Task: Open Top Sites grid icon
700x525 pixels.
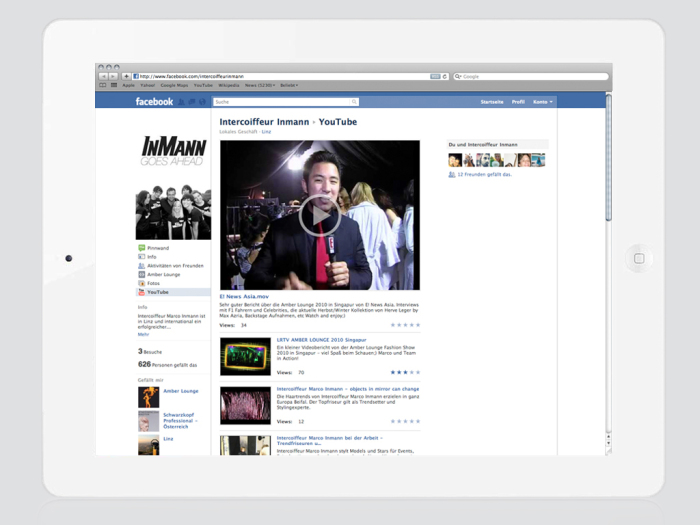Action: click(x=114, y=85)
